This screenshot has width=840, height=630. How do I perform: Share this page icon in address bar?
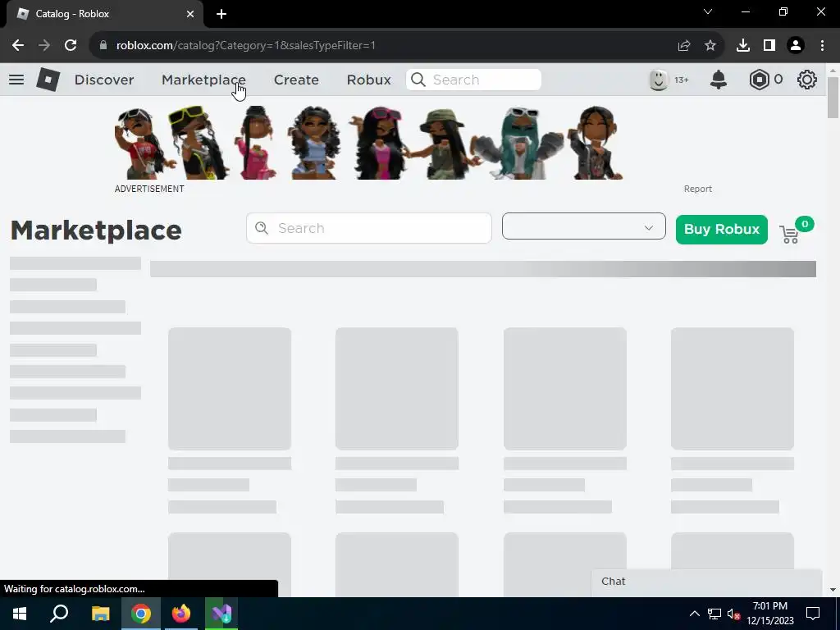[684, 46]
